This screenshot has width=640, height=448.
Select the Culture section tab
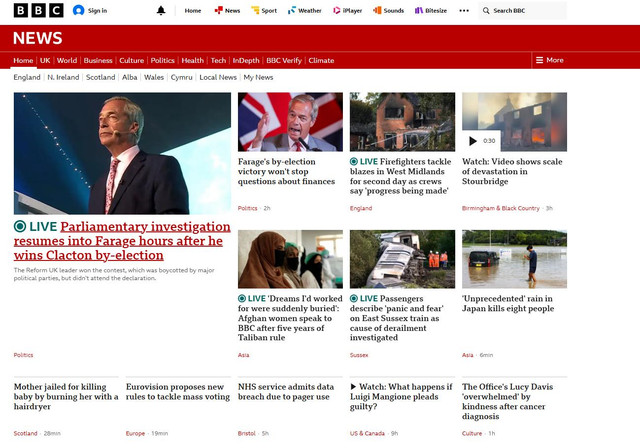[x=131, y=60]
